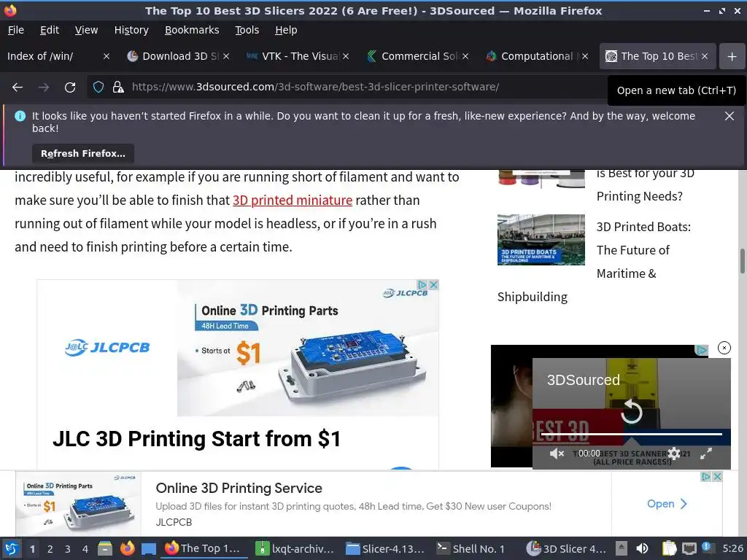
Task: Switch to virtual desktop 2
Action: point(50,549)
